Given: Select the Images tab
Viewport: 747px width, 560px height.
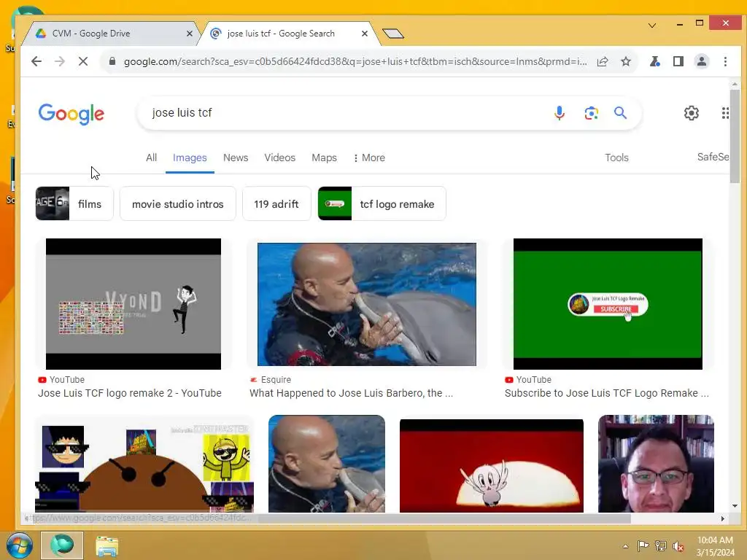Looking at the screenshot, I should [x=190, y=157].
